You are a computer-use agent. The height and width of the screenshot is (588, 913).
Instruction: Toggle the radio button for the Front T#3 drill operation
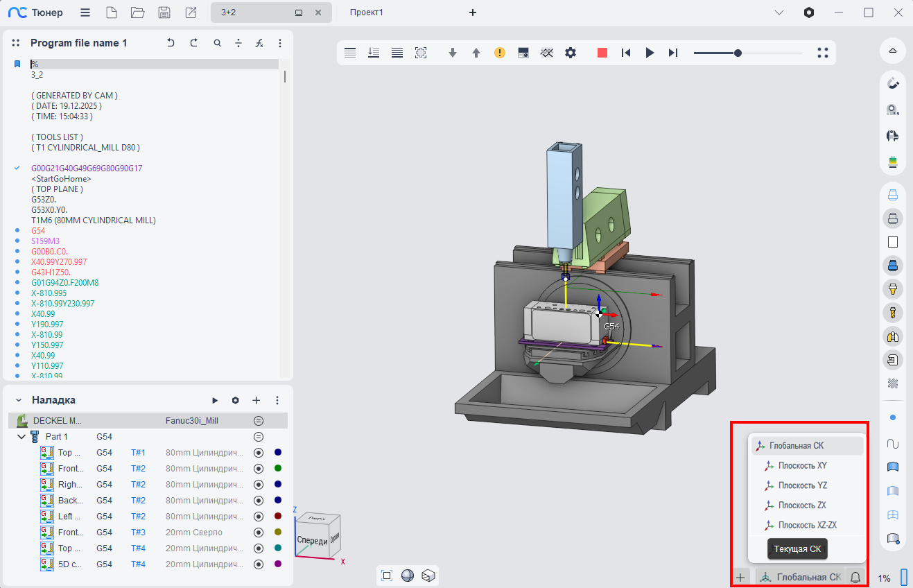259,533
